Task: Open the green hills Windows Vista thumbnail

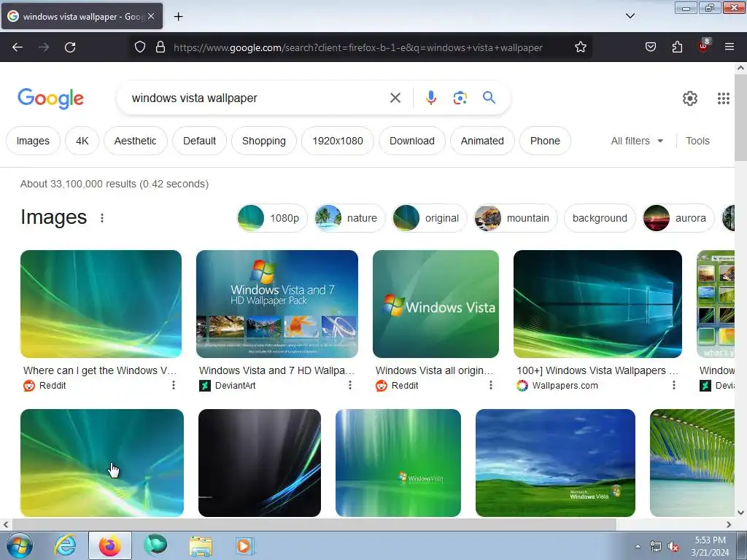Action: pos(555,463)
